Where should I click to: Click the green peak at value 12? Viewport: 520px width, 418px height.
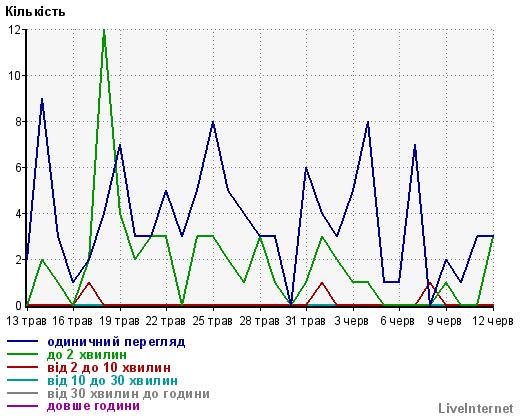[x=104, y=31]
